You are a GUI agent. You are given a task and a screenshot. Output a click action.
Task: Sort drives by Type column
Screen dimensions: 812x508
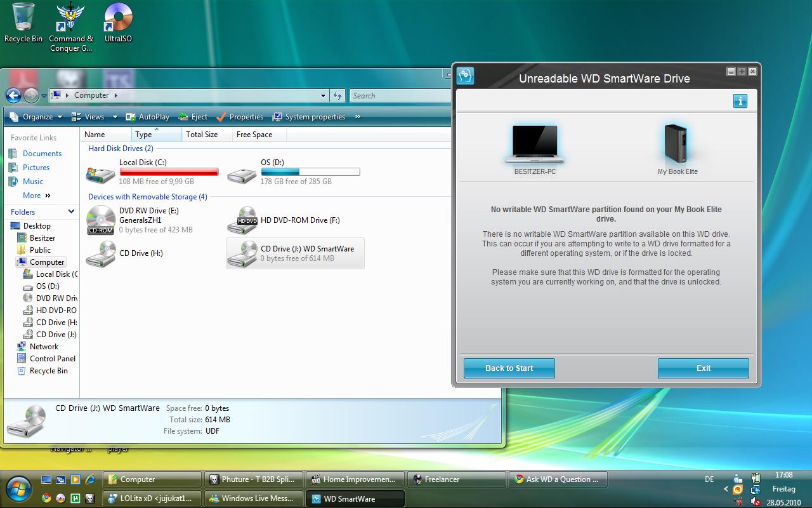coord(157,135)
